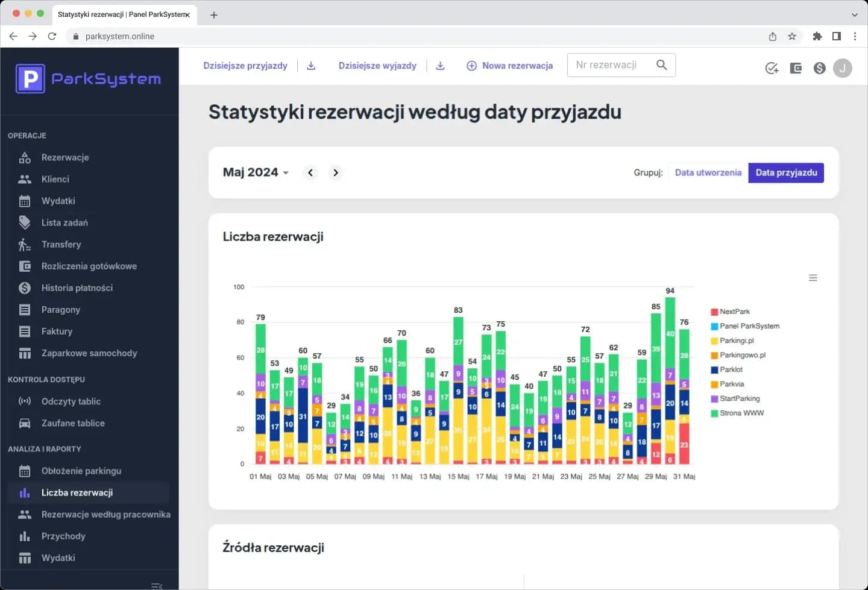Image resolution: width=868 pixels, height=590 pixels.
Task: Toggle NextPark series in legend
Action: coord(731,312)
